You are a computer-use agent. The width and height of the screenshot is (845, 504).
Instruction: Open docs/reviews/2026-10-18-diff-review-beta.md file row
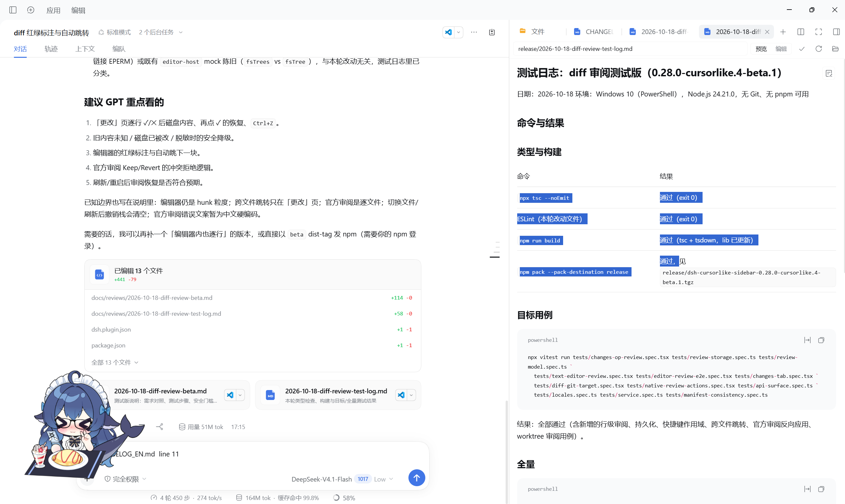252,298
